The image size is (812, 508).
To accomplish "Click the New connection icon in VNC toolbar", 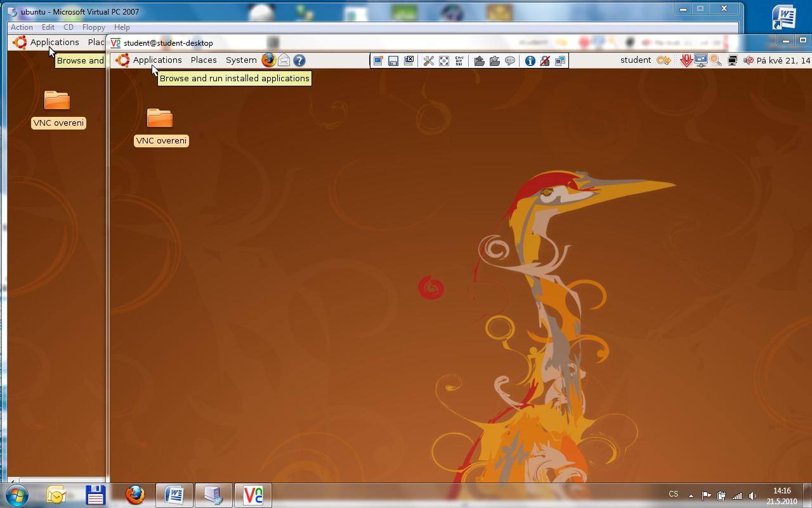I will click(378, 61).
